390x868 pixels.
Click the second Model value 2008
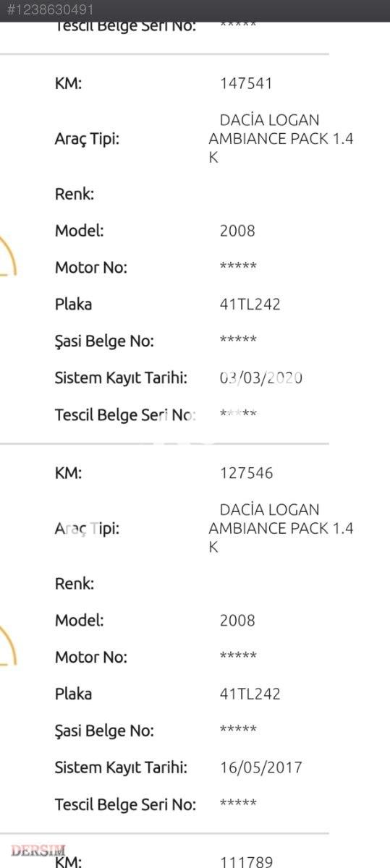coord(237,620)
